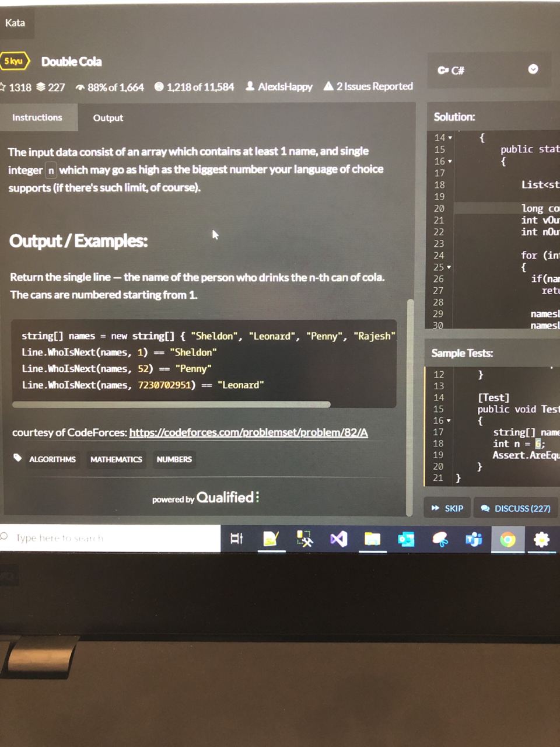Collapse code fold arrow at solution line 14
This screenshot has height=747, width=560.
click(450, 138)
